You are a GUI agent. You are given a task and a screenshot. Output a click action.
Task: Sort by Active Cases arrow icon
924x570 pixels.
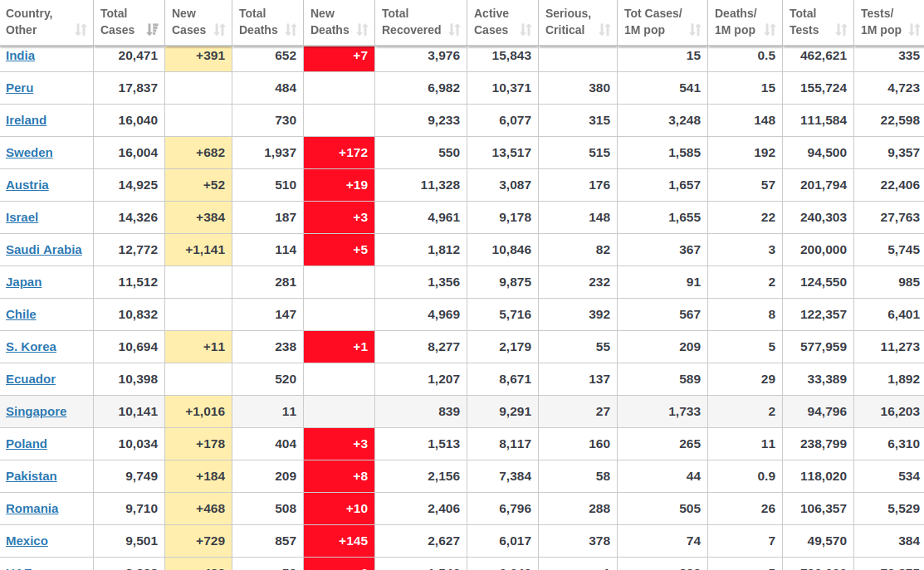(x=526, y=30)
